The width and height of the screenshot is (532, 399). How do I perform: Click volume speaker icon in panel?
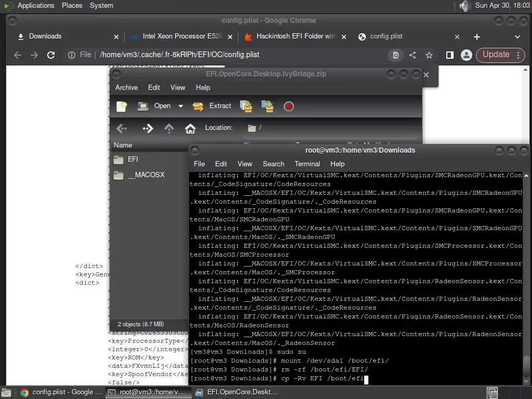click(464, 6)
